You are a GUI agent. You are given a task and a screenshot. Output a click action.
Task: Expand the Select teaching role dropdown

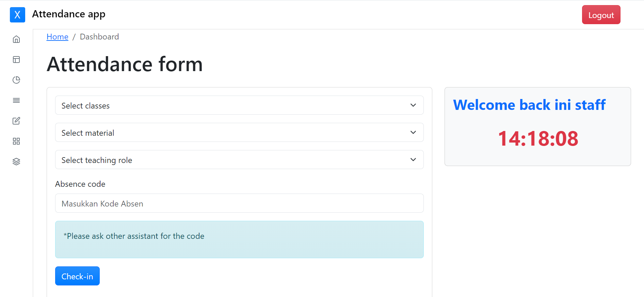pos(239,160)
